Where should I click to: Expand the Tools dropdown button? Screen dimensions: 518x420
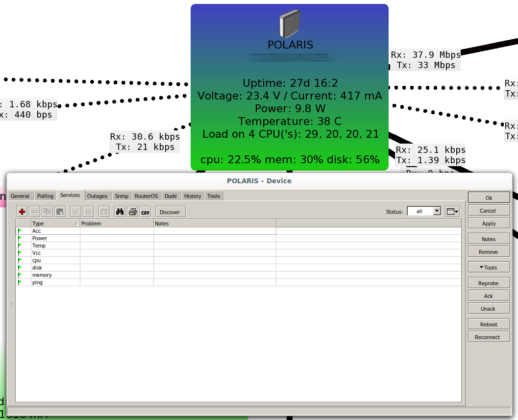point(489,267)
